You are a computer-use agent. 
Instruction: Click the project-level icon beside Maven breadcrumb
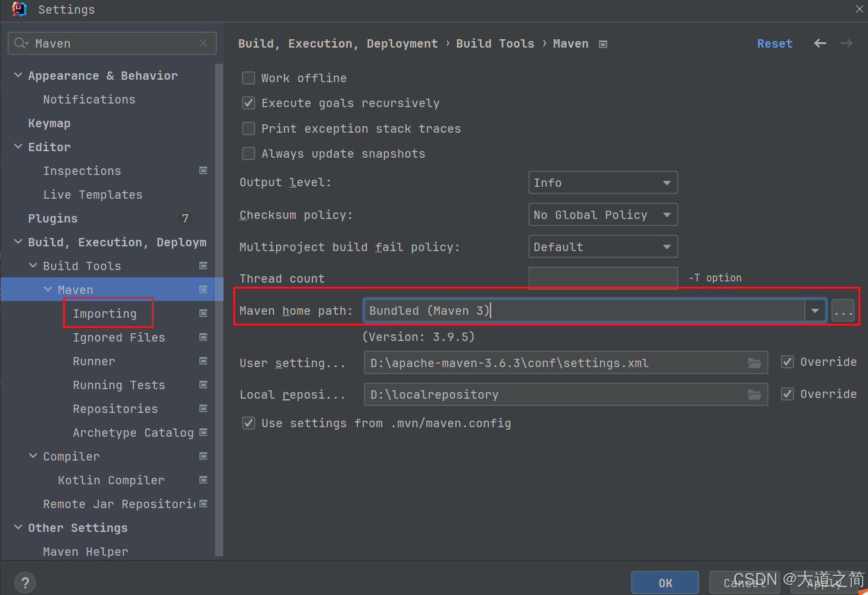pyautogui.click(x=603, y=44)
